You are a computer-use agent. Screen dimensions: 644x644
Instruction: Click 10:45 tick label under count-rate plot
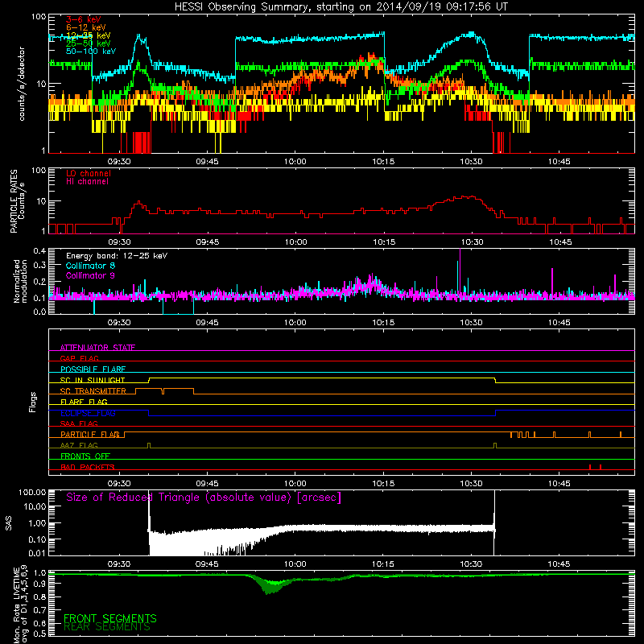point(559,162)
